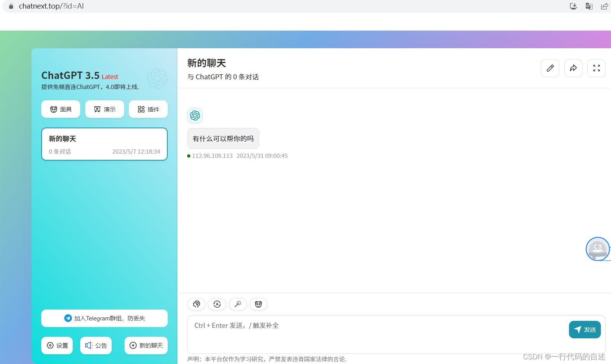Click the 2023/5/31 09:00:45 timestamp

(x=262, y=156)
